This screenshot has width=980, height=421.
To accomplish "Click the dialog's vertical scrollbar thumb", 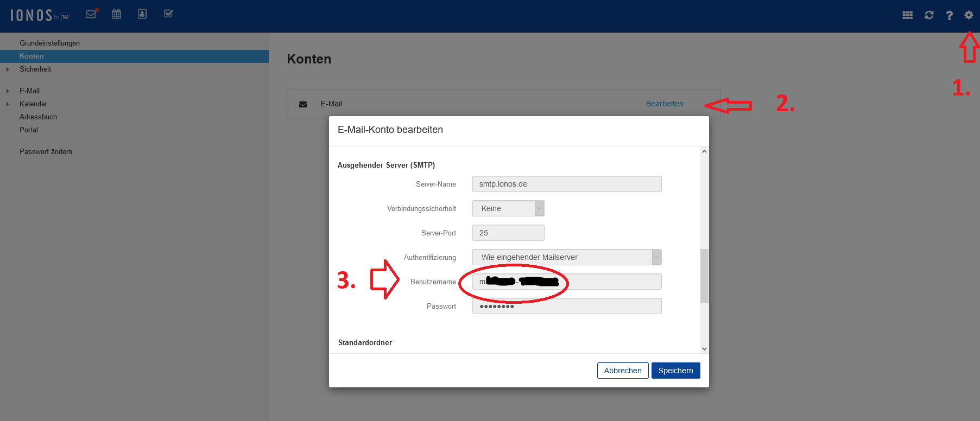I will coord(704,276).
